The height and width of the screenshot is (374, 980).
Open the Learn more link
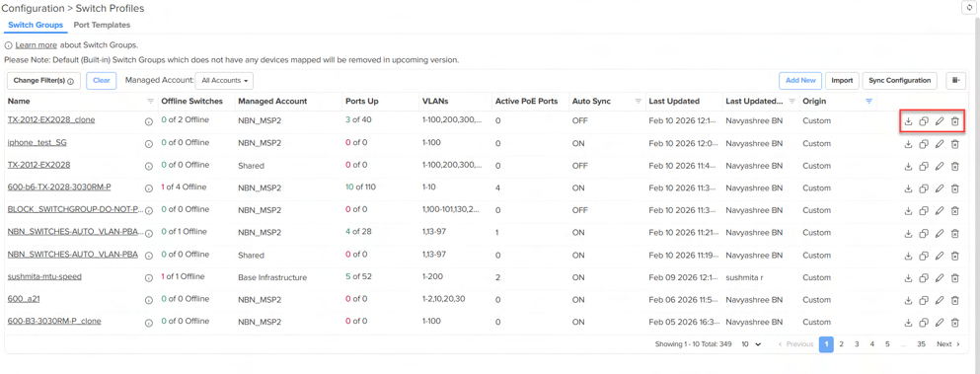(x=37, y=45)
